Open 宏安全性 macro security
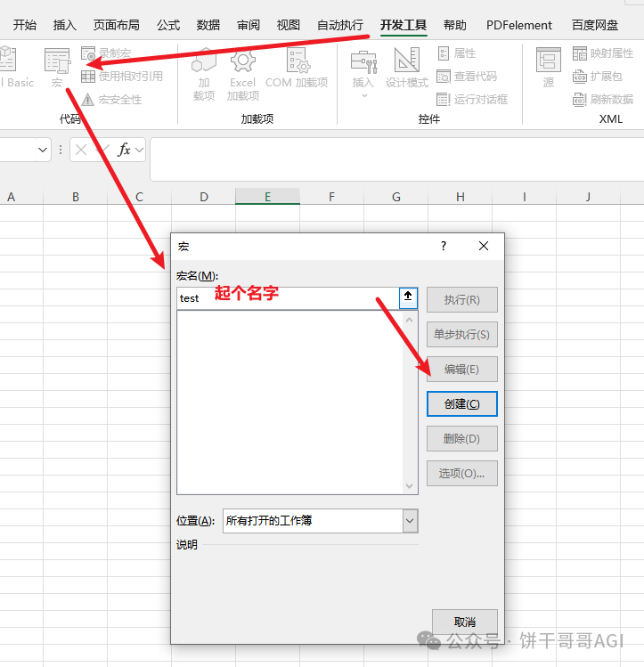This screenshot has height=667, width=644. tap(111, 100)
